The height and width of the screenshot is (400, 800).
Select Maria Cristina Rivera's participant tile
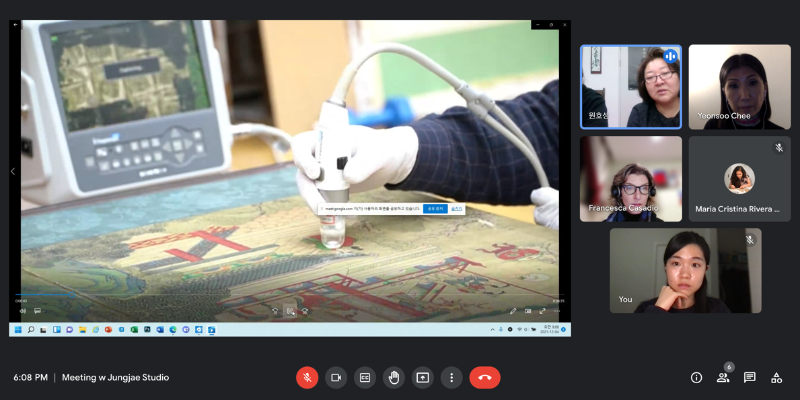coord(739,179)
